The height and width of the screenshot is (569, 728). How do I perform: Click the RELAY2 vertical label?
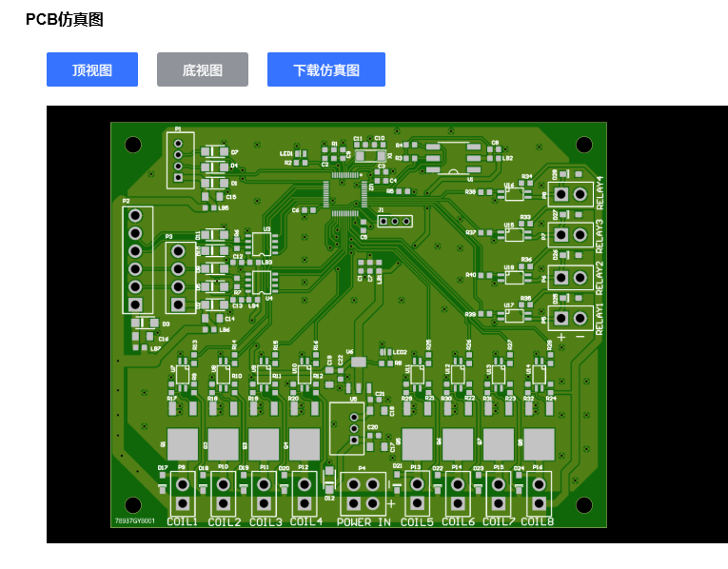600,278
